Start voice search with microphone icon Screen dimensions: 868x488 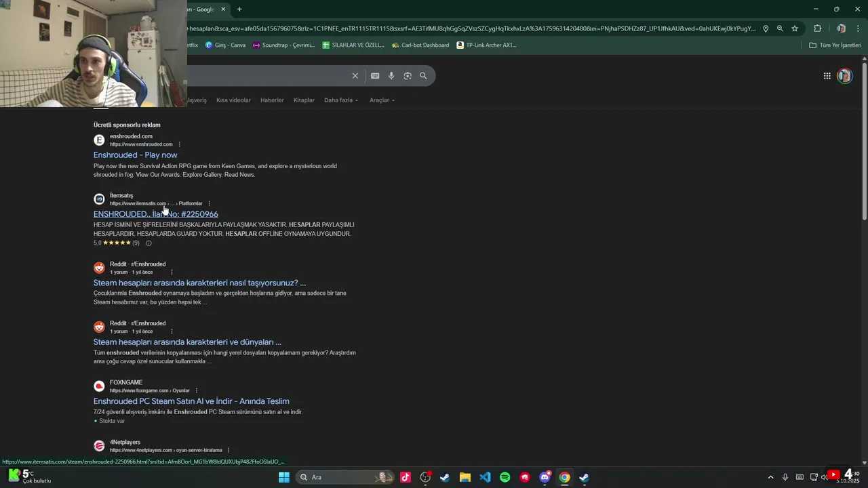click(x=391, y=76)
